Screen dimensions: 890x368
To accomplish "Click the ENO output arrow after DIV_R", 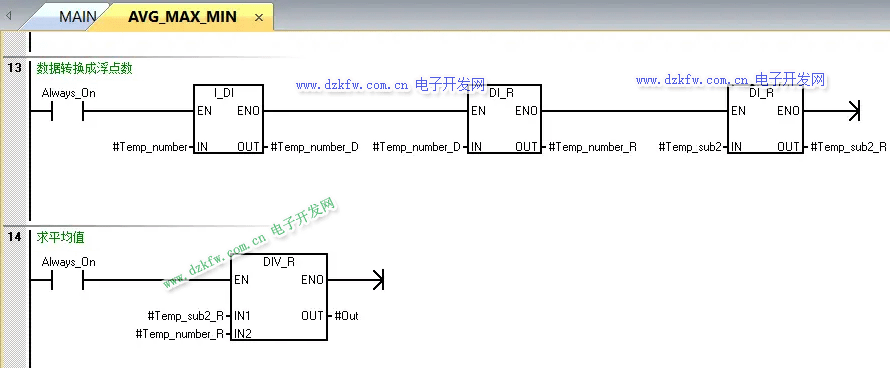I will point(377,280).
